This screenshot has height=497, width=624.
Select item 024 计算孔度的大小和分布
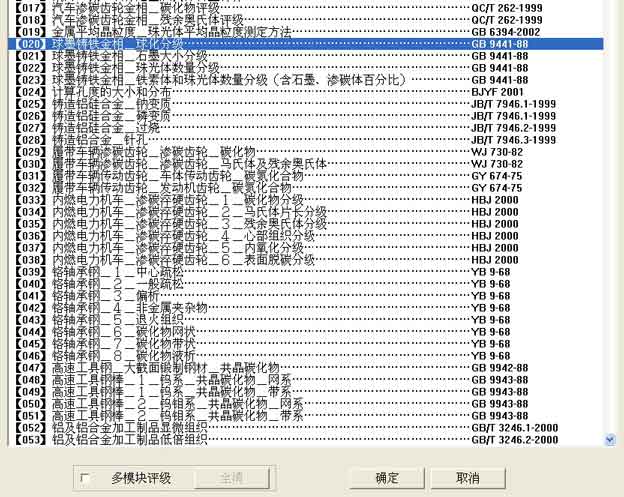click(x=120, y=92)
